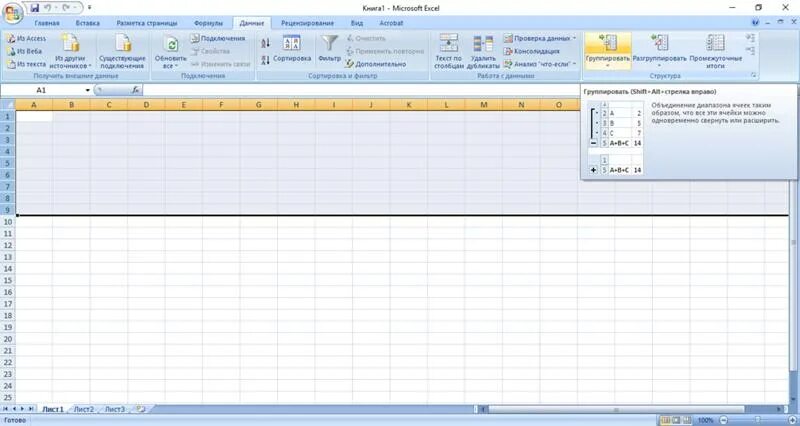Click Консолидация
This screenshot has height=426, width=800.
click(532, 52)
